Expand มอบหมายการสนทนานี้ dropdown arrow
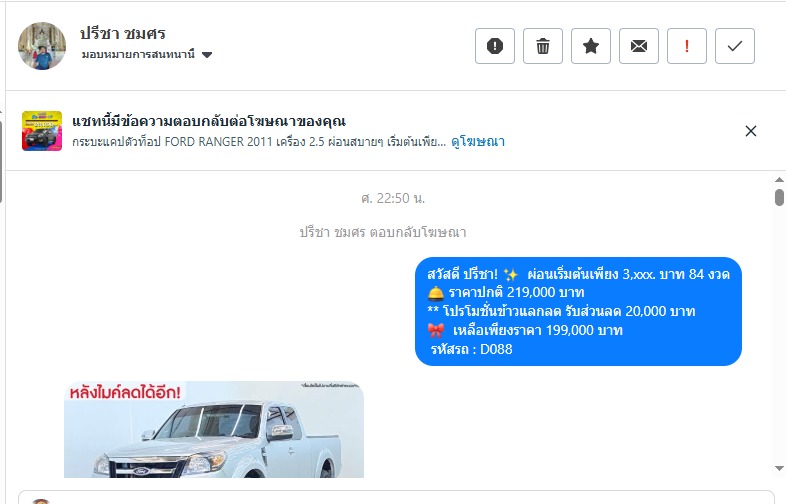The image size is (786, 504). (207, 55)
